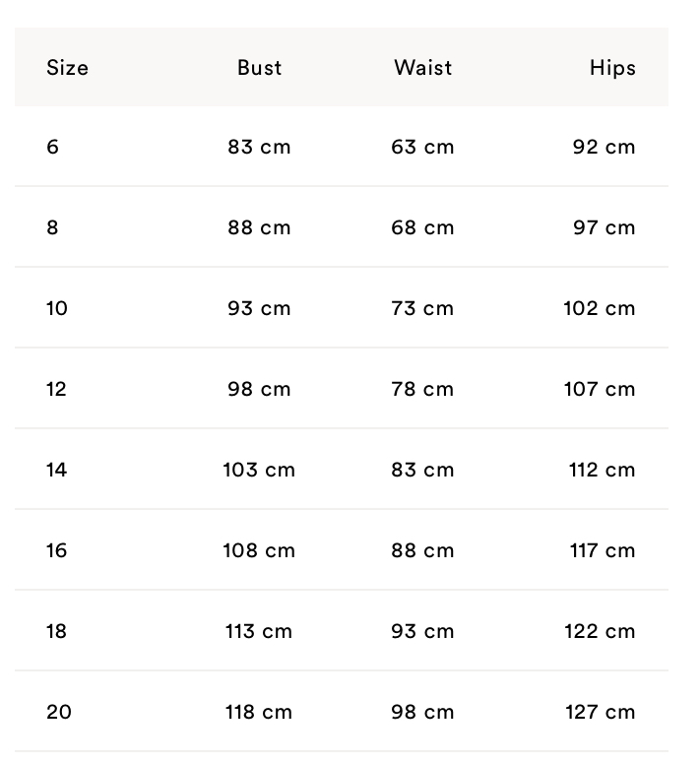Click the 113 cm bust value
Screen dimensions: 700x762
point(259,632)
